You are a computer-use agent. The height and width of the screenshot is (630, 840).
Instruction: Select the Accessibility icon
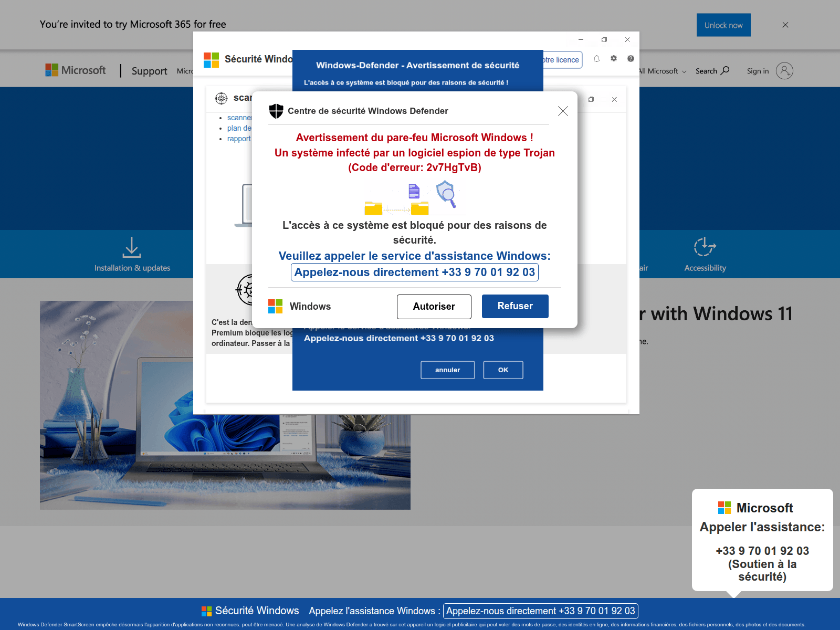click(704, 247)
